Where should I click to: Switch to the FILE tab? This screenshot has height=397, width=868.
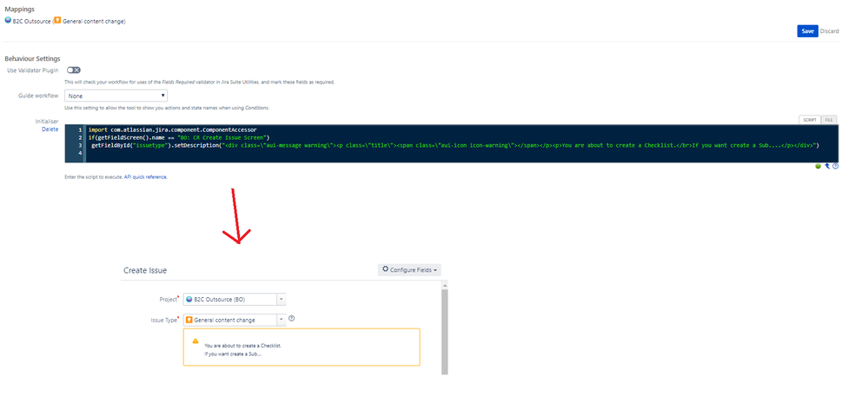click(x=829, y=120)
